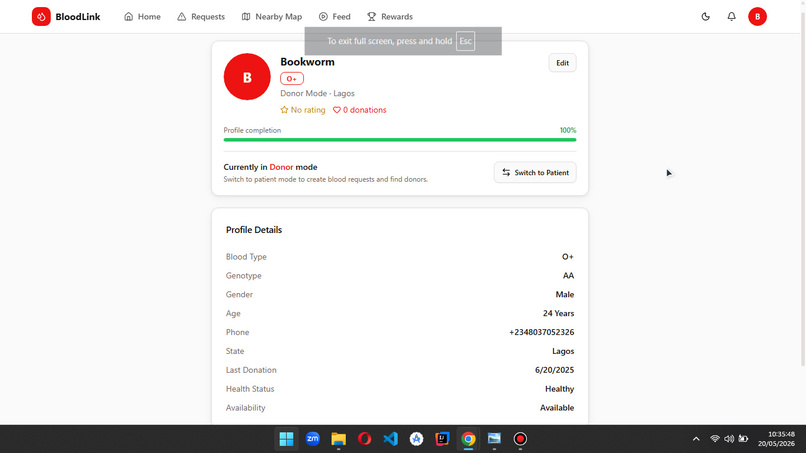Open notifications bell icon

[731, 16]
